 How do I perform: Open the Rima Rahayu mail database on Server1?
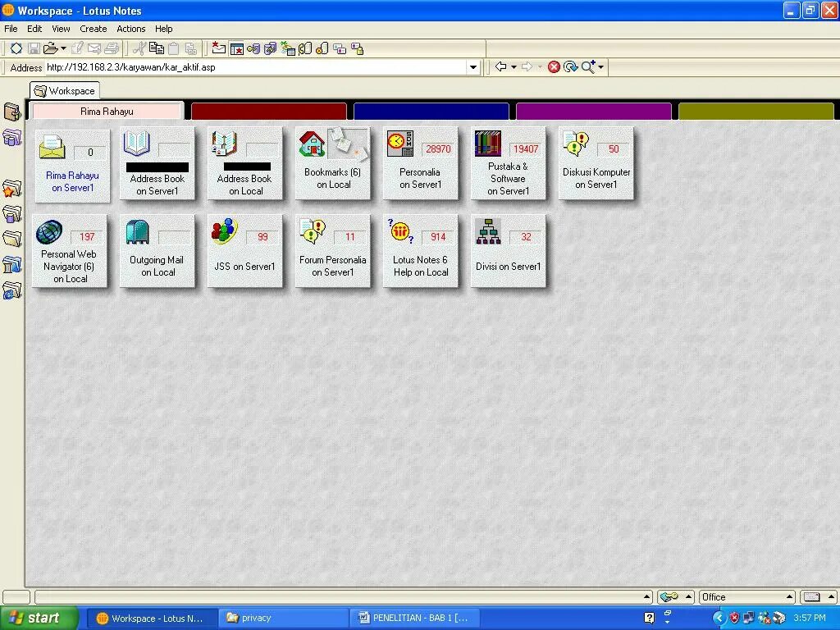(x=71, y=162)
